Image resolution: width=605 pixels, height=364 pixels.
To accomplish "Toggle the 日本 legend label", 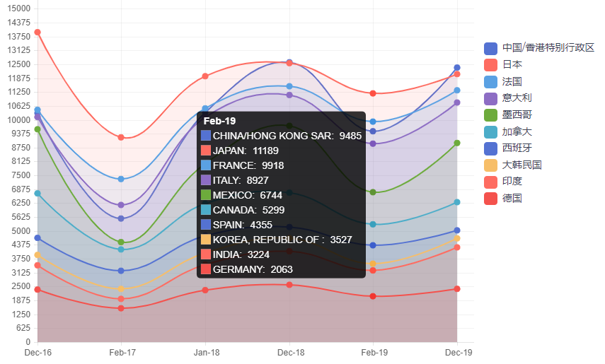I will 512,65.
